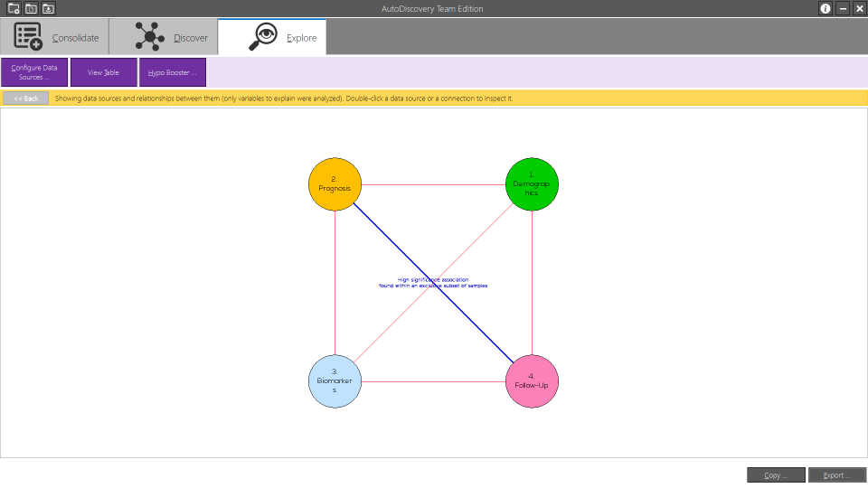Click the Prognosis–Biomarkers connection line
Image resolution: width=868 pixels, height=488 pixels.
335,283
